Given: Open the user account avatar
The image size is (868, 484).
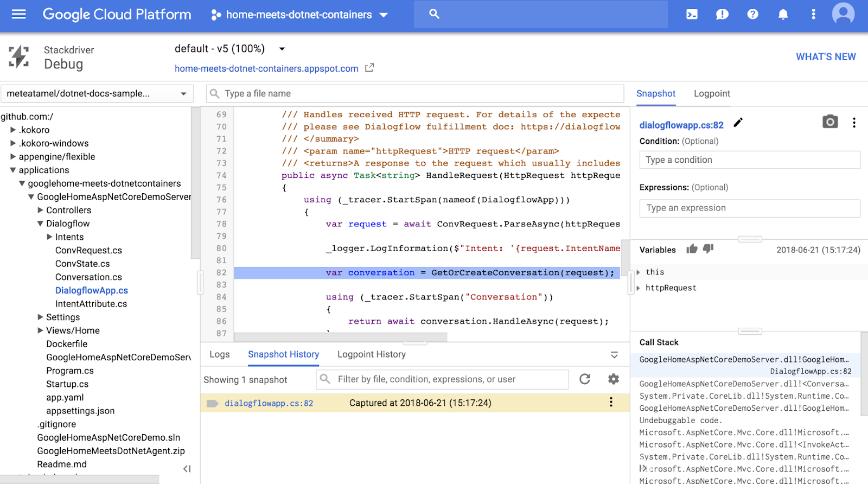Looking at the screenshot, I should click(844, 14).
